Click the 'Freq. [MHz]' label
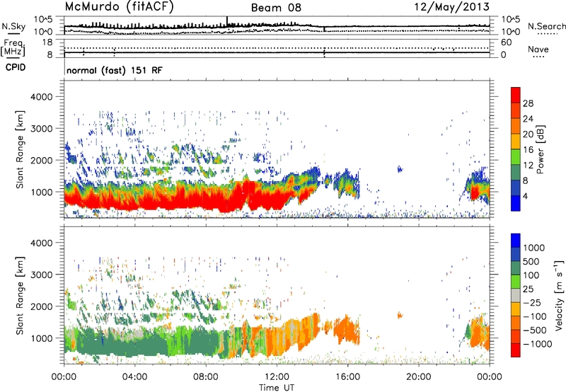 (13, 48)
